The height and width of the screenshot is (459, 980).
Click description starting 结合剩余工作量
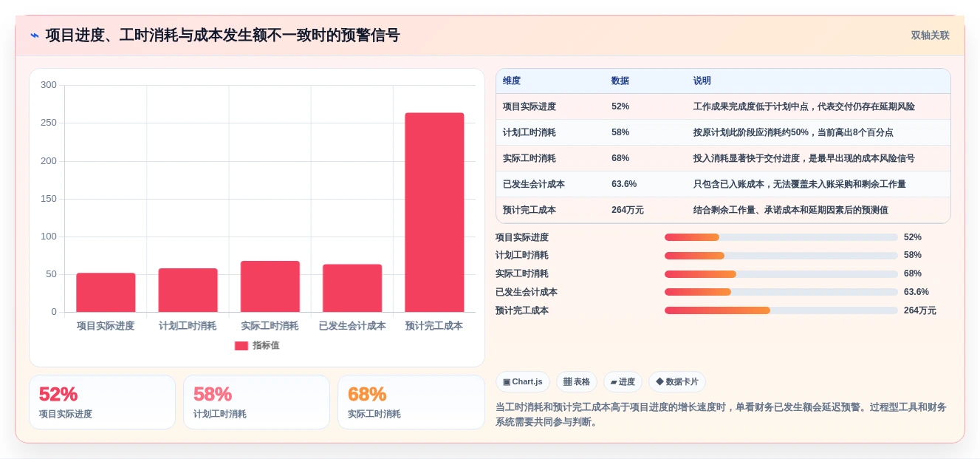pos(791,210)
